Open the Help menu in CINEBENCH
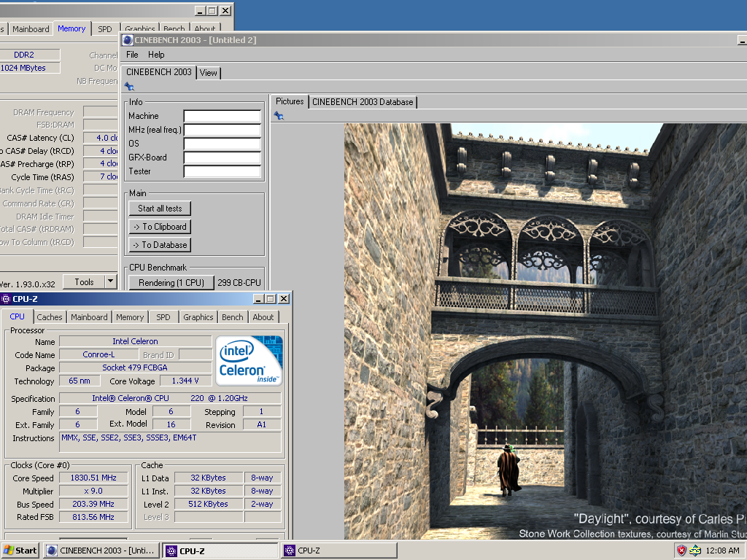Viewport: 747px width, 560px height. [x=156, y=55]
